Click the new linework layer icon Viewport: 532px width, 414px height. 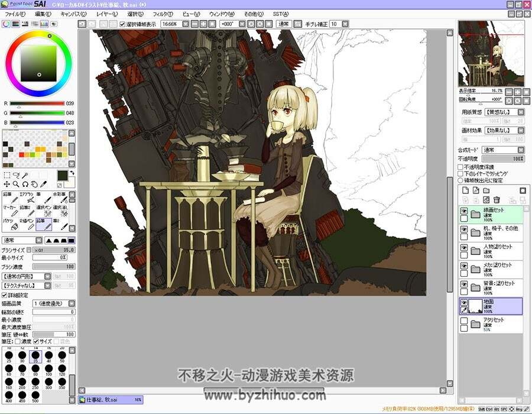[x=476, y=190]
